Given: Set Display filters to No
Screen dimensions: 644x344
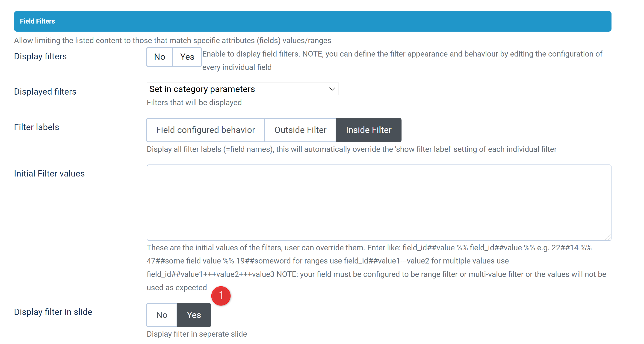Looking at the screenshot, I should [x=160, y=57].
